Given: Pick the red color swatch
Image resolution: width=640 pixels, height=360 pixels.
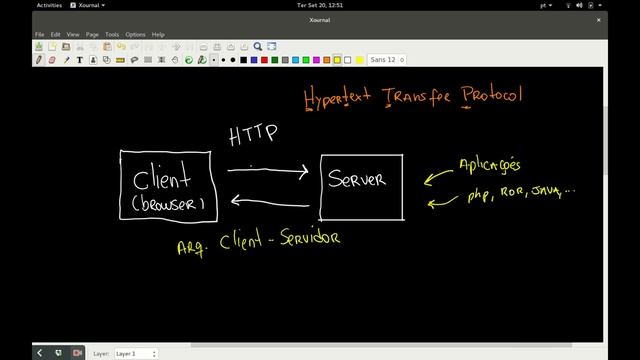Looking at the screenshot, I should pyautogui.click(x=264, y=60).
